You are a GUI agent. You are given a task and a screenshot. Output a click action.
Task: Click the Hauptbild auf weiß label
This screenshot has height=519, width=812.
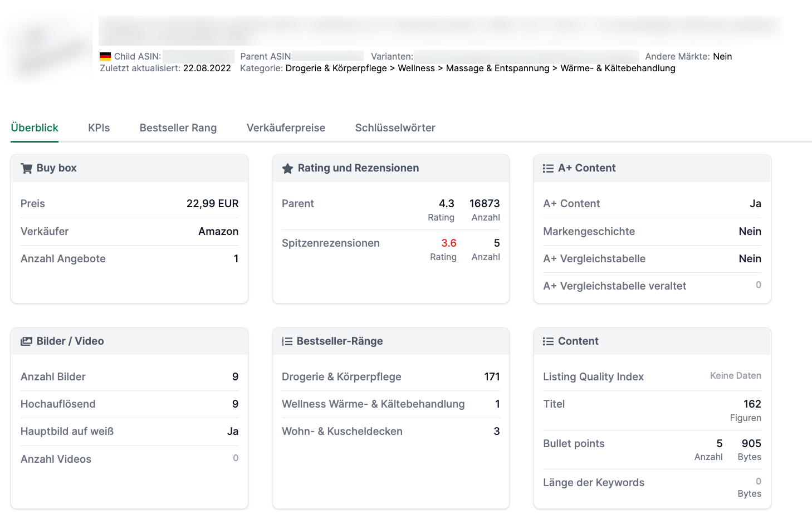coord(67,432)
